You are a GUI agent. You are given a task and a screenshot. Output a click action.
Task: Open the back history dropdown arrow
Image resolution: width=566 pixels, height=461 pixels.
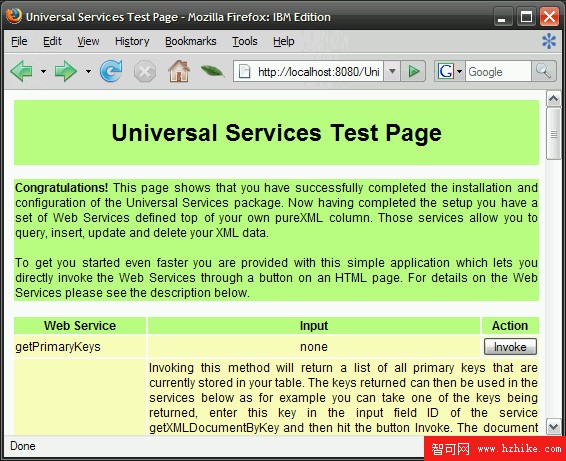43,71
